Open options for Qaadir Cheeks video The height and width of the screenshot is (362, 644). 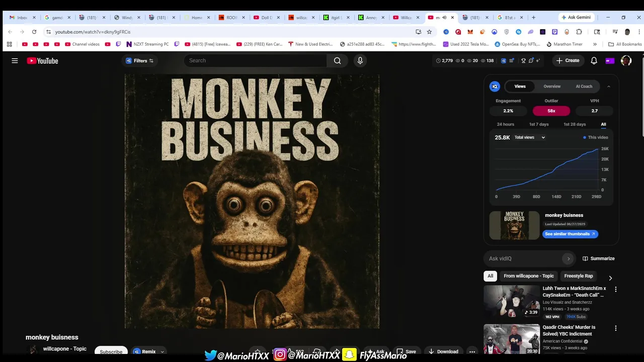(615, 328)
